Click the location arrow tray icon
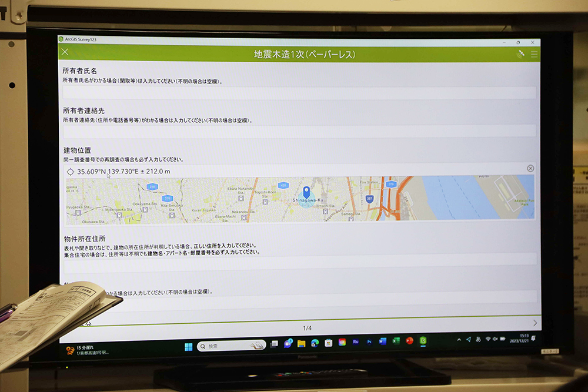The image size is (588, 392). (x=469, y=339)
